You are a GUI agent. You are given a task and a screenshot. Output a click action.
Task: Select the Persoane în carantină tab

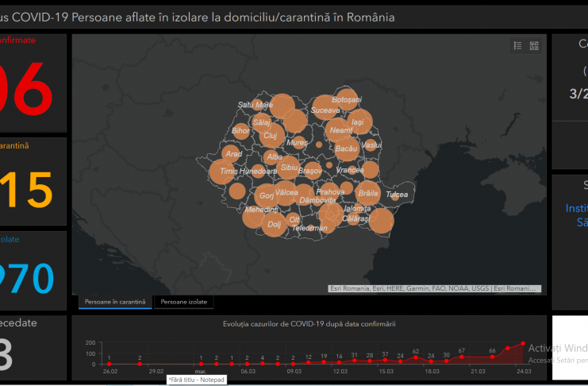tap(115, 303)
